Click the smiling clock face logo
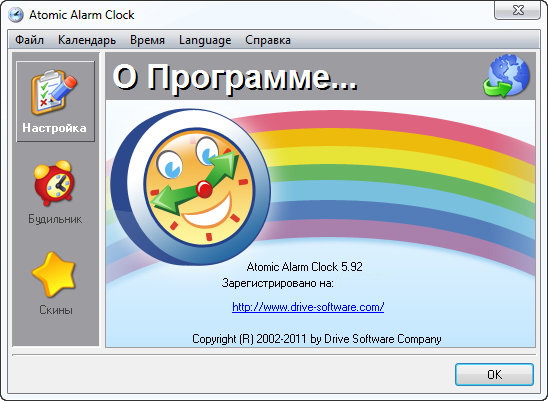The height and width of the screenshot is (401, 548). coord(191,187)
